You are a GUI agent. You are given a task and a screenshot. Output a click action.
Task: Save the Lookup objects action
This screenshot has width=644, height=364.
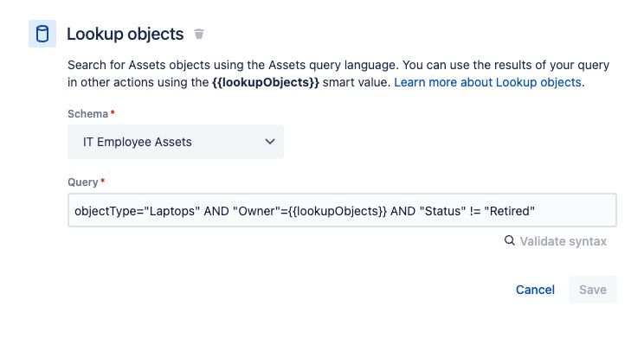pos(593,290)
